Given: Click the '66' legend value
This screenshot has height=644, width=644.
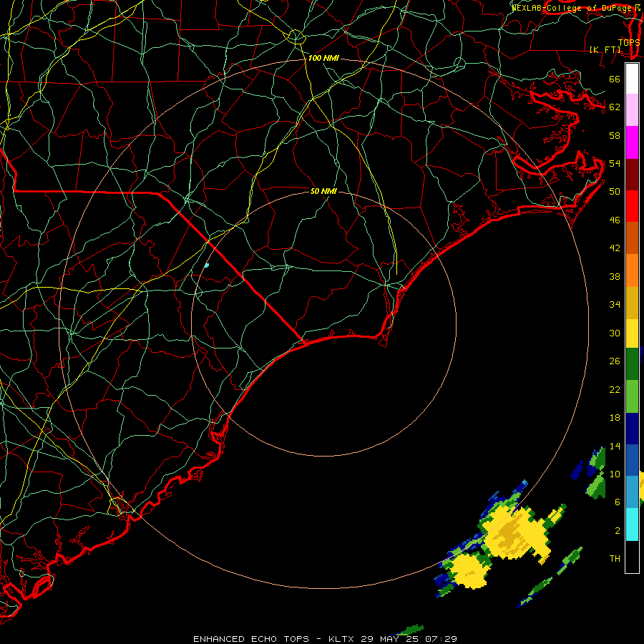Looking at the screenshot, I should [615, 79].
